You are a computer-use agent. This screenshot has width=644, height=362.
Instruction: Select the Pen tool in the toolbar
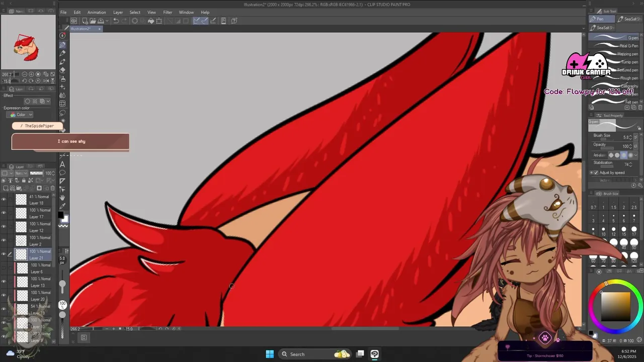[x=62, y=44]
